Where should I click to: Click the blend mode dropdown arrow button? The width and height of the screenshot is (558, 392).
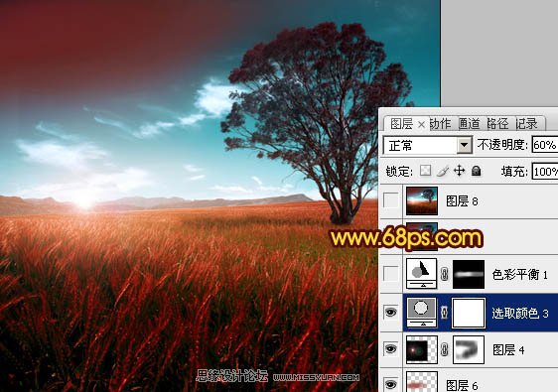point(464,145)
